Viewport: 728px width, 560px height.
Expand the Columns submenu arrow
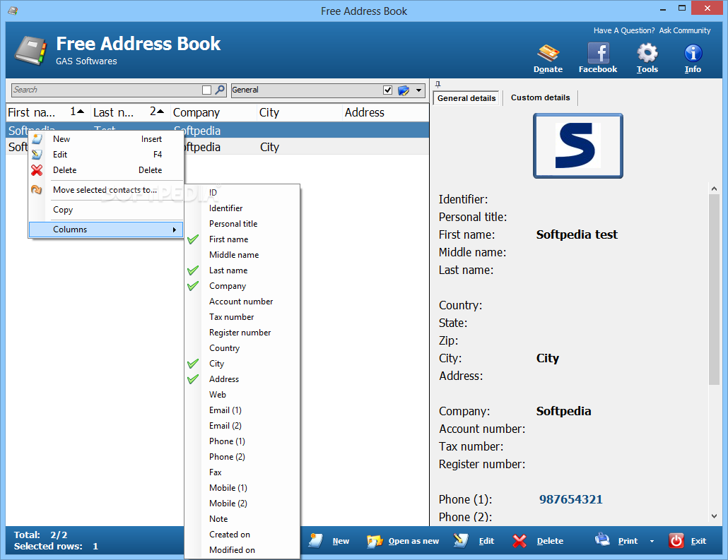(x=175, y=230)
